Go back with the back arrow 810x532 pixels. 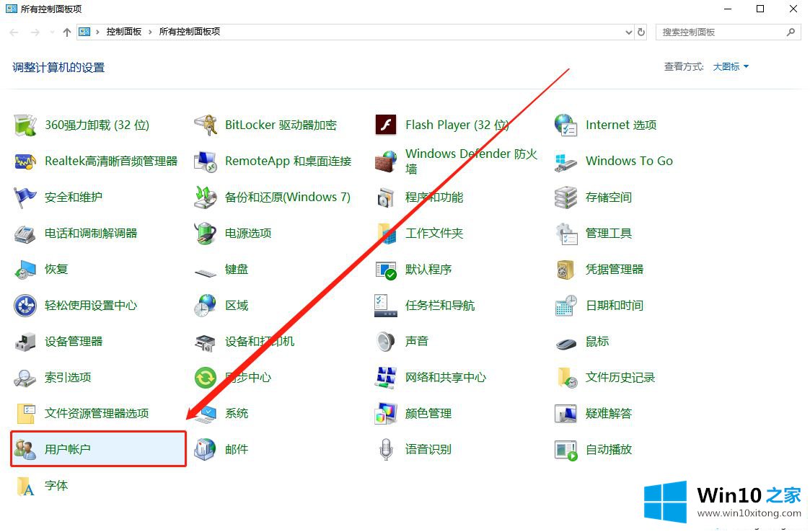pos(14,32)
